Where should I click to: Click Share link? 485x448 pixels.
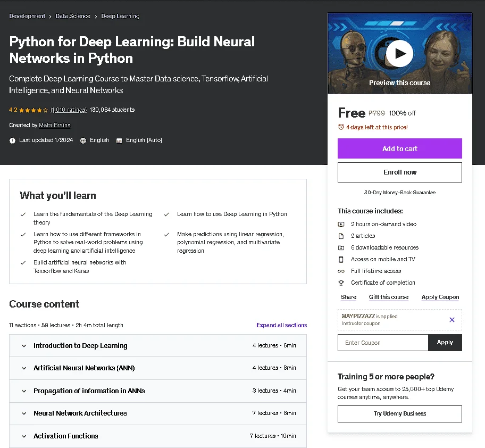coord(348,297)
